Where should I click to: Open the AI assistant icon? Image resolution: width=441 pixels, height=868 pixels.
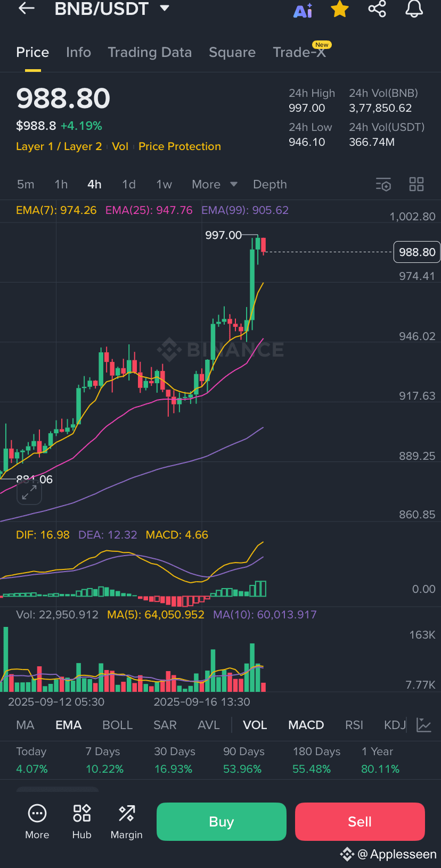click(303, 10)
